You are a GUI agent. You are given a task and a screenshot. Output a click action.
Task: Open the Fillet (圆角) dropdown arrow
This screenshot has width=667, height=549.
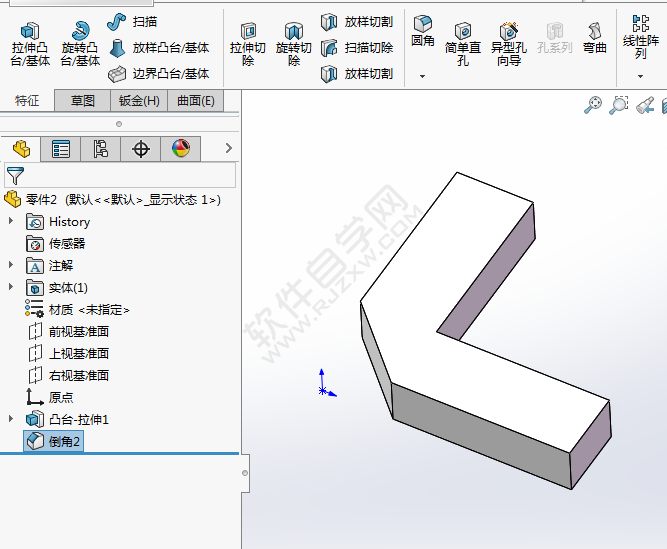[422, 77]
